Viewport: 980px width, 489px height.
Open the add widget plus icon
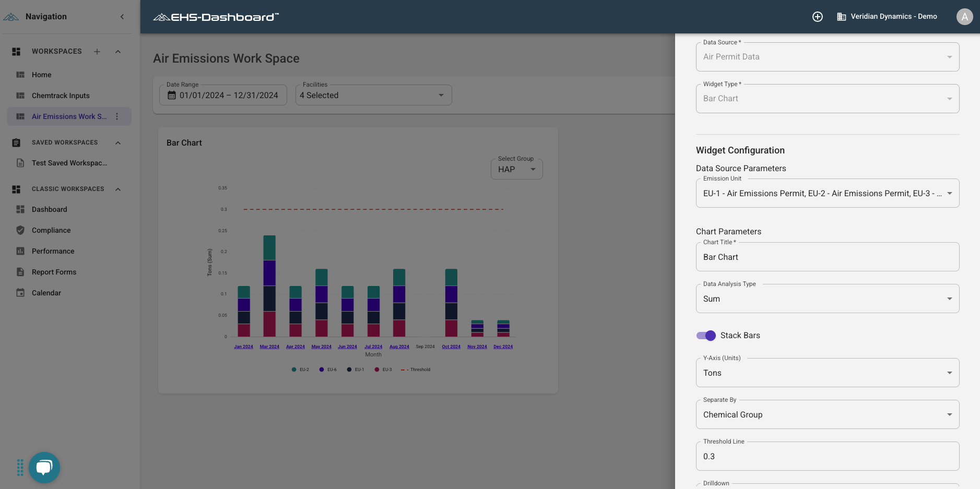click(x=817, y=16)
